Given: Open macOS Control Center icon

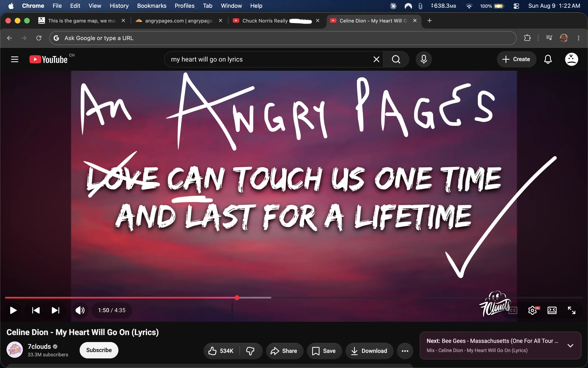Looking at the screenshot, I should (516, 6).
